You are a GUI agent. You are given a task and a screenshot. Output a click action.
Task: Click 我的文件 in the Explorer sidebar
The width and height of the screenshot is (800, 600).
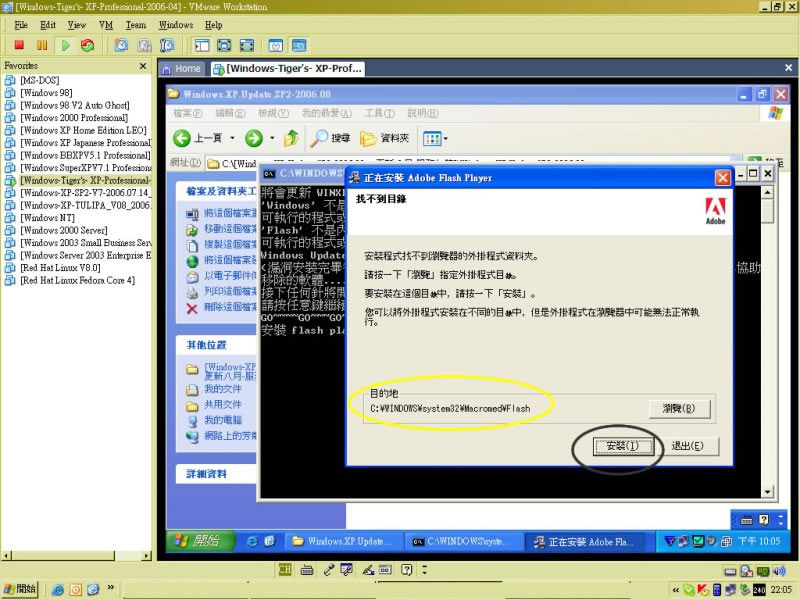pos(223,389)
